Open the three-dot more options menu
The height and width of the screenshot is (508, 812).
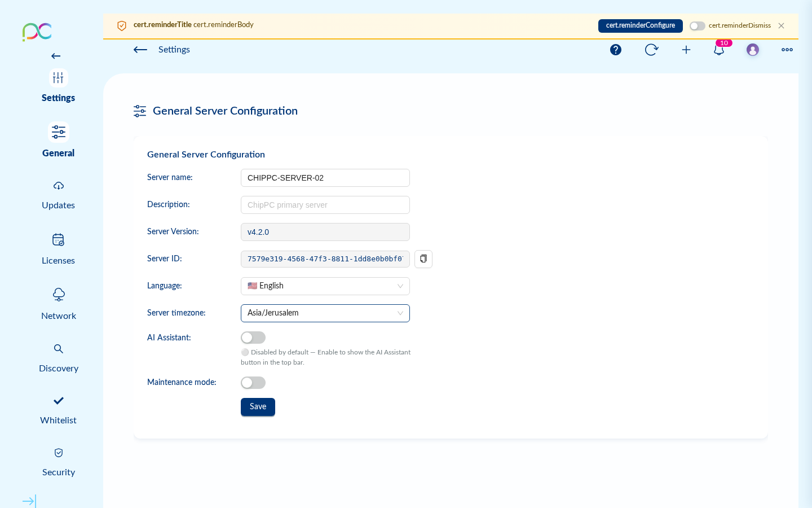(x=787, y=50)
